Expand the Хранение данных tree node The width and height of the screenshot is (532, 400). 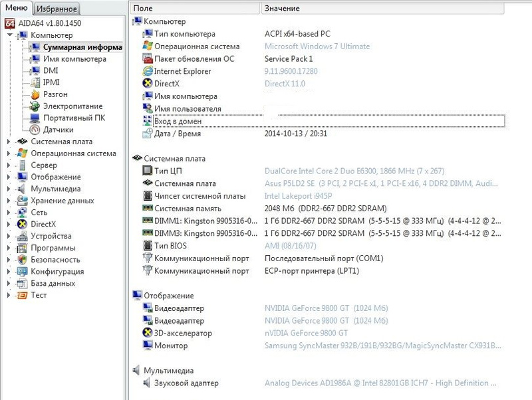(9, 201)
